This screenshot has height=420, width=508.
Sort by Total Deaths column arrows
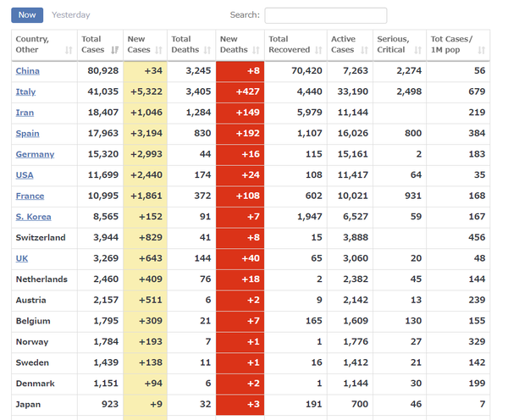tap(207, 50)
